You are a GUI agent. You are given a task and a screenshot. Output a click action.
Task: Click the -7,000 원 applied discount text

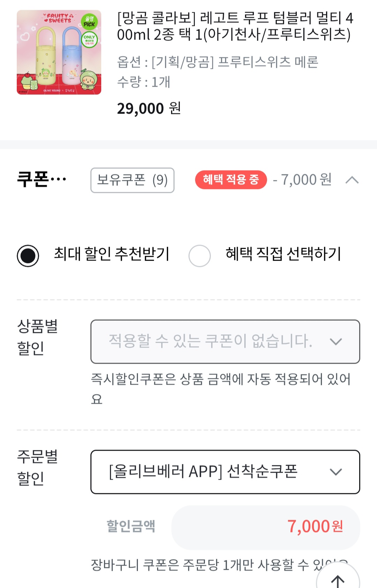point(302,180)
